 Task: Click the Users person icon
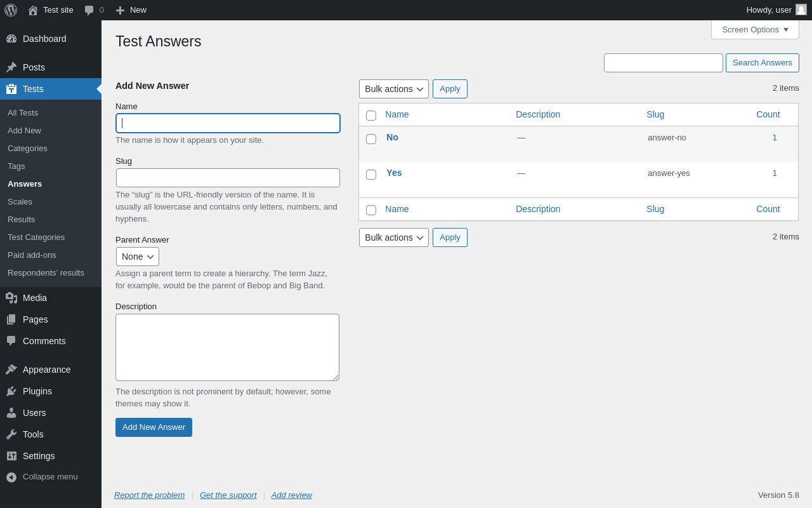(x=11, y=413)
